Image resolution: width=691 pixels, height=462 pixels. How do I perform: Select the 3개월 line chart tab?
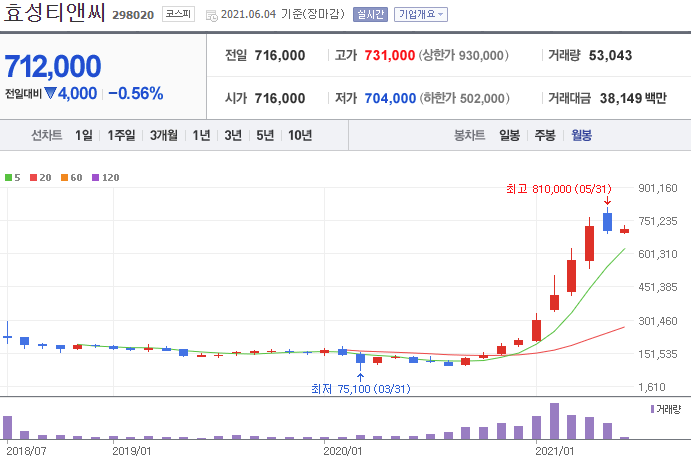tap(163, 135)
